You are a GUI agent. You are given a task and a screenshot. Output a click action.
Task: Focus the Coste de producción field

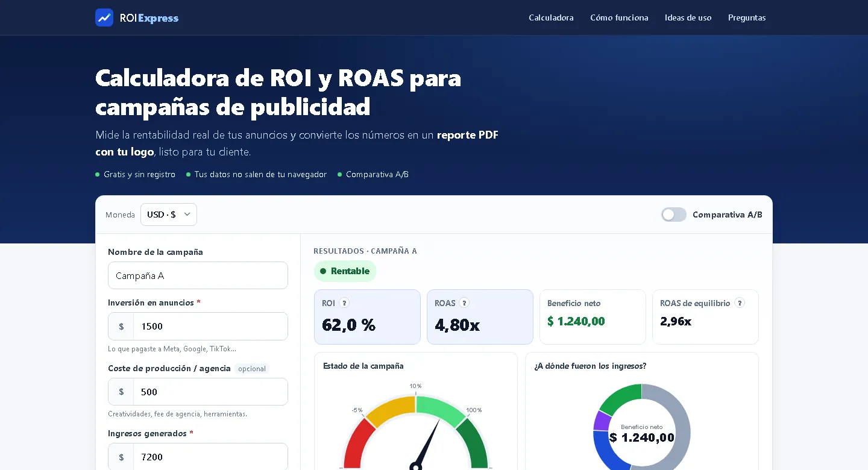210,392
